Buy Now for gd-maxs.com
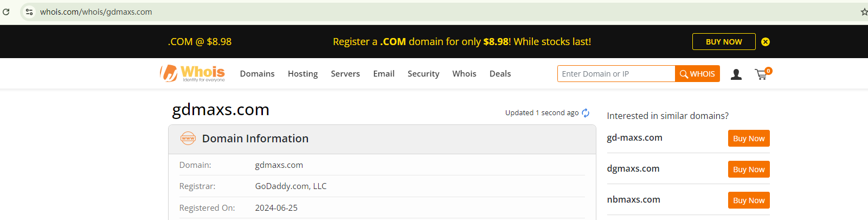Viewport: 868px width, 220px height. 748,139
